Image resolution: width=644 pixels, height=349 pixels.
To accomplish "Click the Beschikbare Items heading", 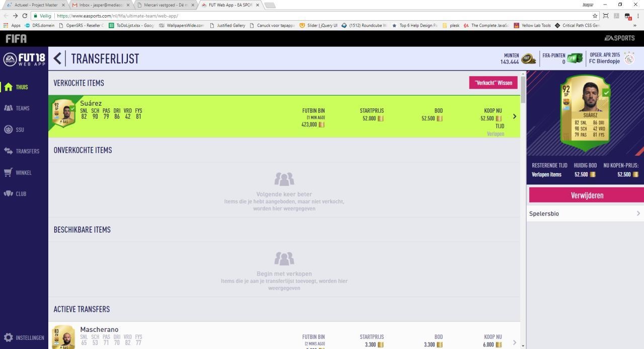I will coord(82,230).
